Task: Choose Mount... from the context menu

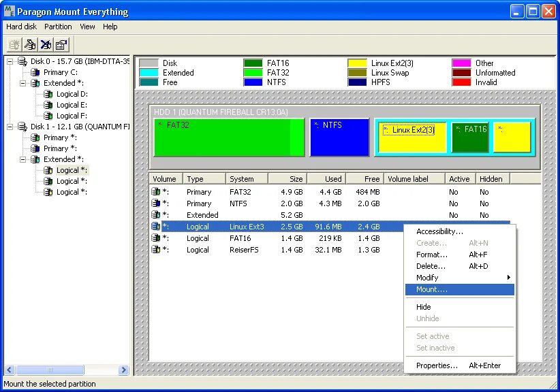Action: pos(460,289)
